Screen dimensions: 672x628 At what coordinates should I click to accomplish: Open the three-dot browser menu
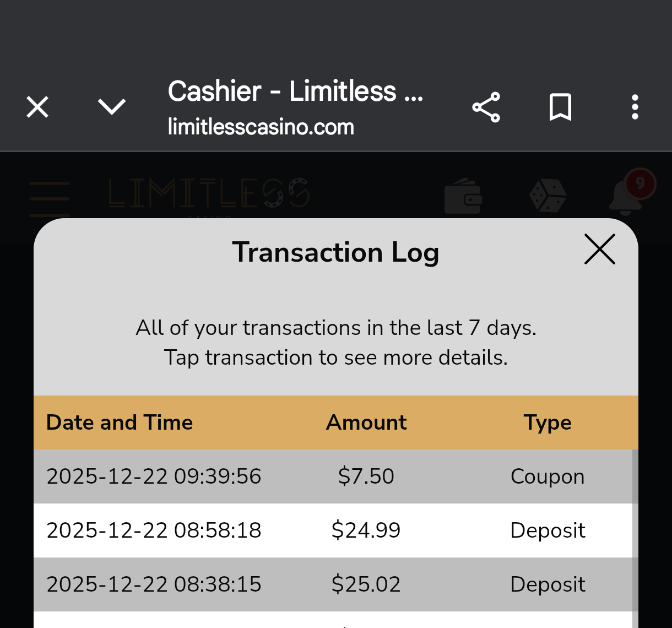pos(635,107)
